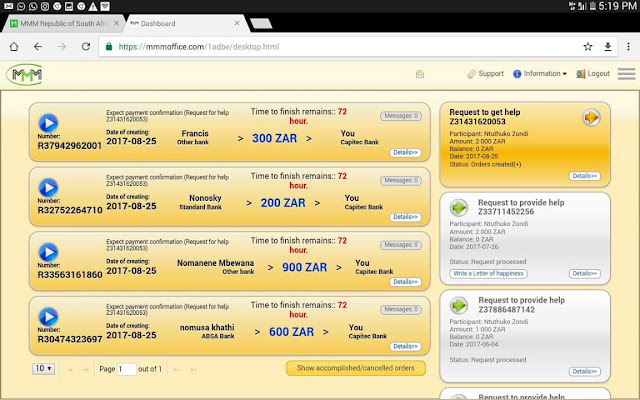
Task: Select sender name Nomanene Mbewana
Action: click(216, 263)
